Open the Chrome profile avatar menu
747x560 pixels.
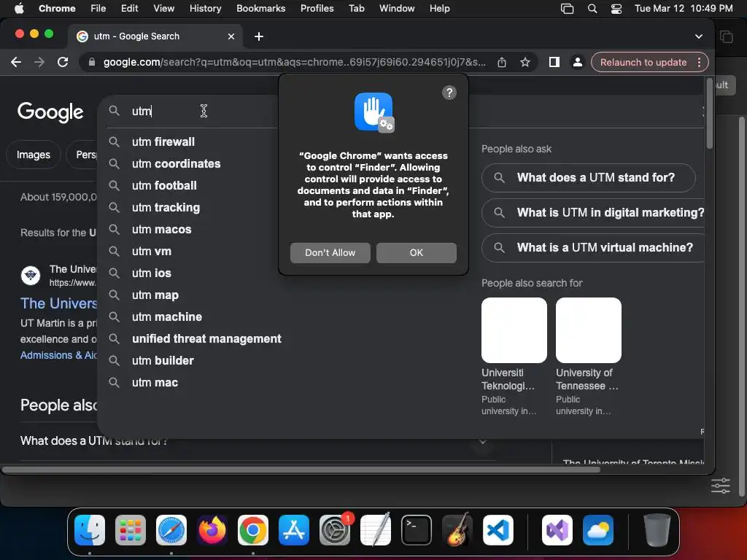click(x=578, y=62)
